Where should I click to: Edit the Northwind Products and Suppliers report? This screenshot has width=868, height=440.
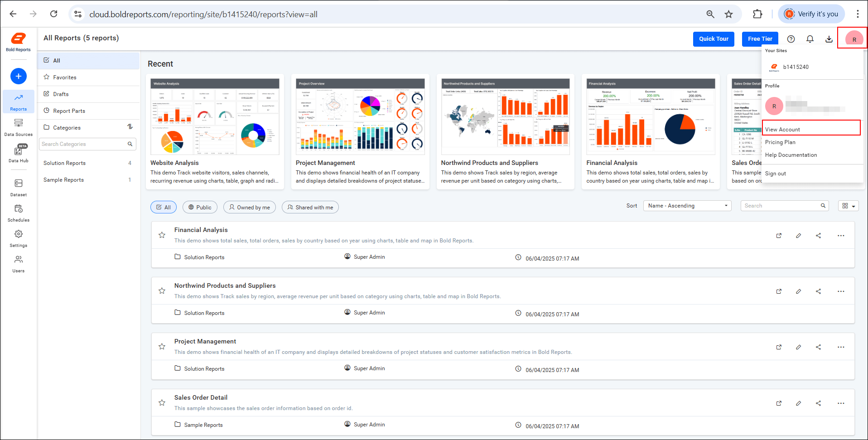coord(799,291)
